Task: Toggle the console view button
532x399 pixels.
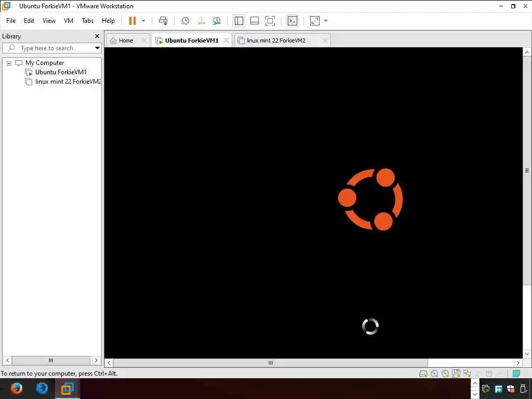Action: tap(292, 21)
